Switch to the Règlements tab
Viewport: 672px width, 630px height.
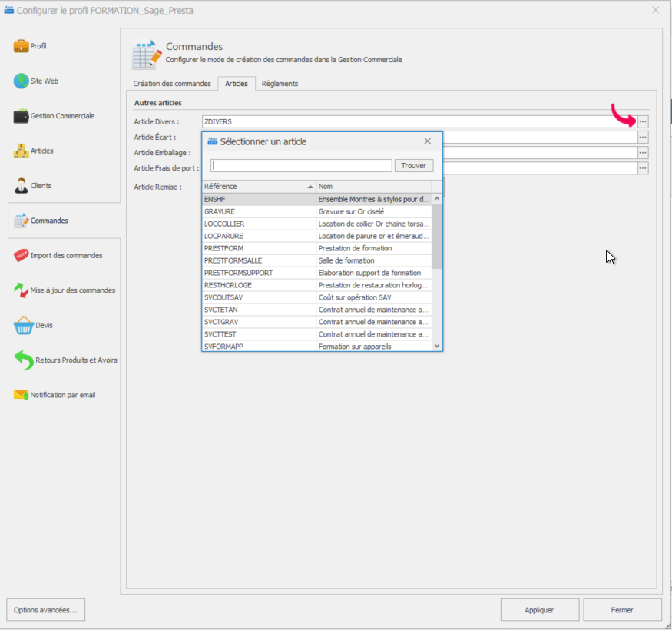click(280, 84)
